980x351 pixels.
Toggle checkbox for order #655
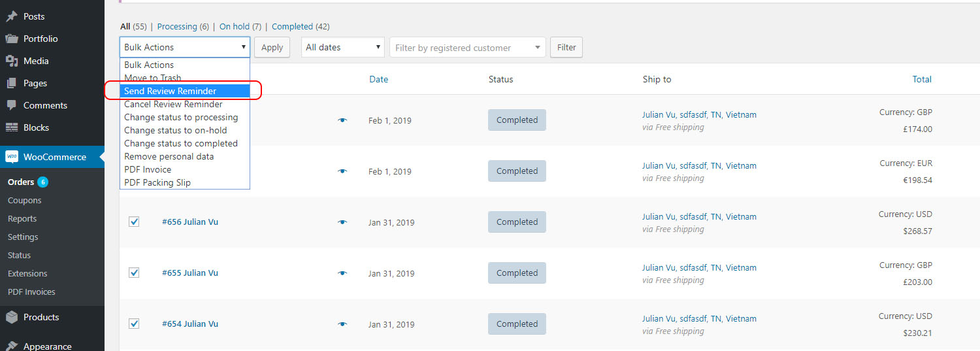pos(134,273)
